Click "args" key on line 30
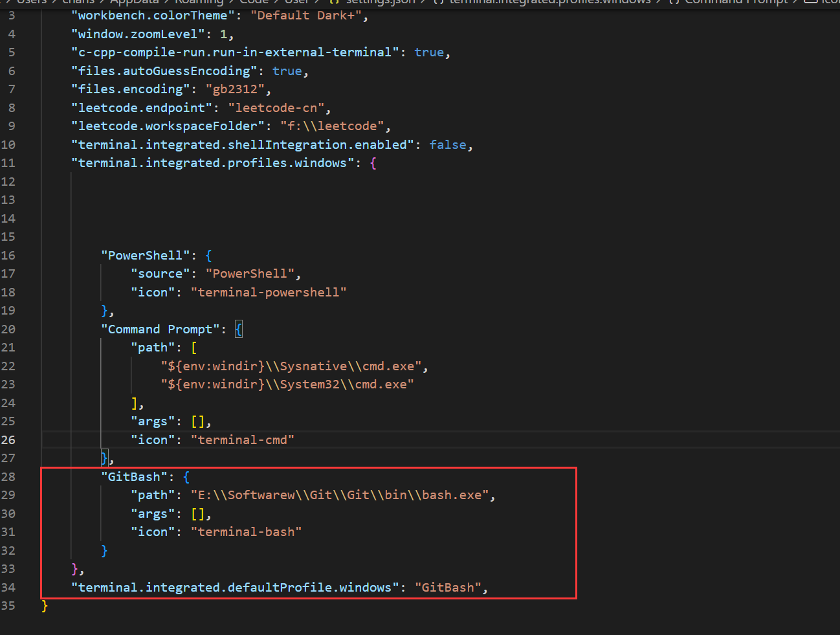 (x=153, y=514)
